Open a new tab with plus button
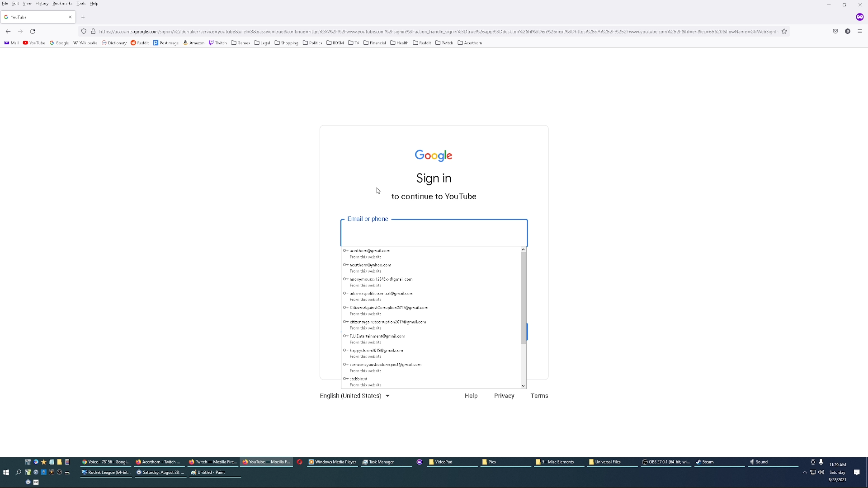Screen dimensions: 868x488 (83, 17)
